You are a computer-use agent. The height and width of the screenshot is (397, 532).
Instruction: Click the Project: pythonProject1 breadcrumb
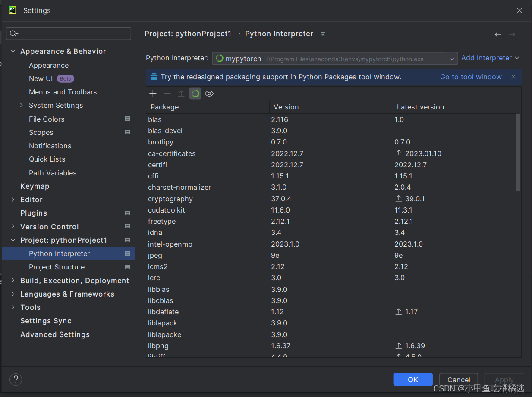[188, 34]
